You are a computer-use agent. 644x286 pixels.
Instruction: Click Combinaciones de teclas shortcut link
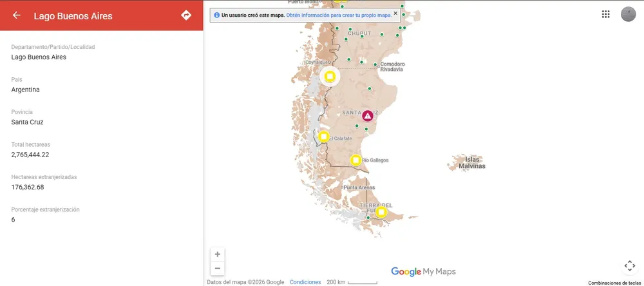coord(614,283)
